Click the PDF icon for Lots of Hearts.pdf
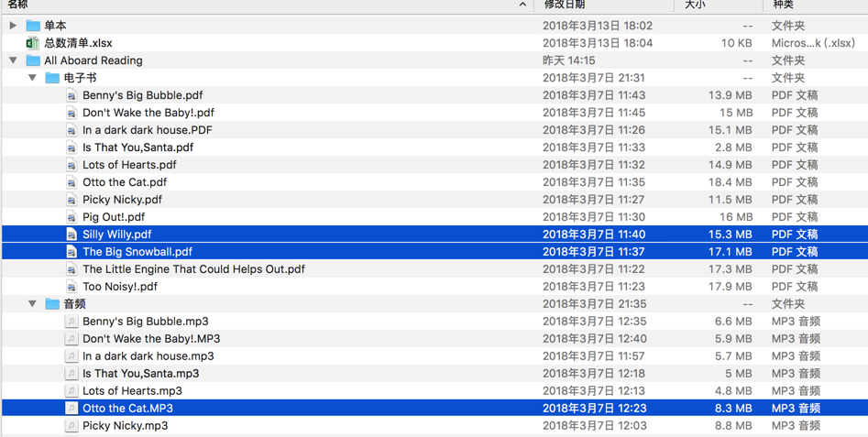 [71, 165]
